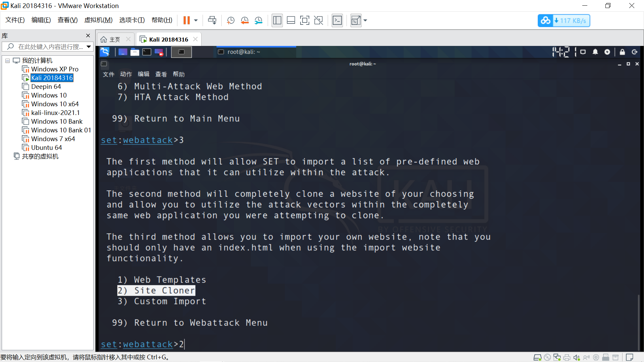Enter full screen mode

click(305, 20)
